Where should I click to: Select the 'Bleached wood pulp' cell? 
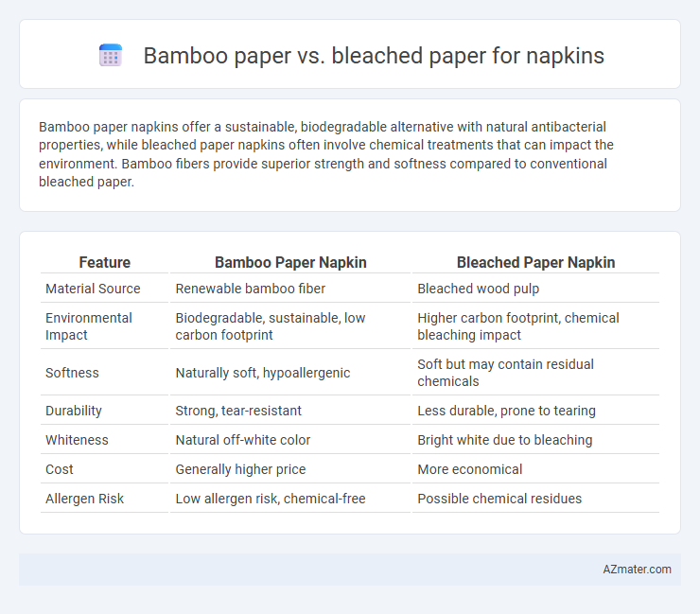click(478, 289)
